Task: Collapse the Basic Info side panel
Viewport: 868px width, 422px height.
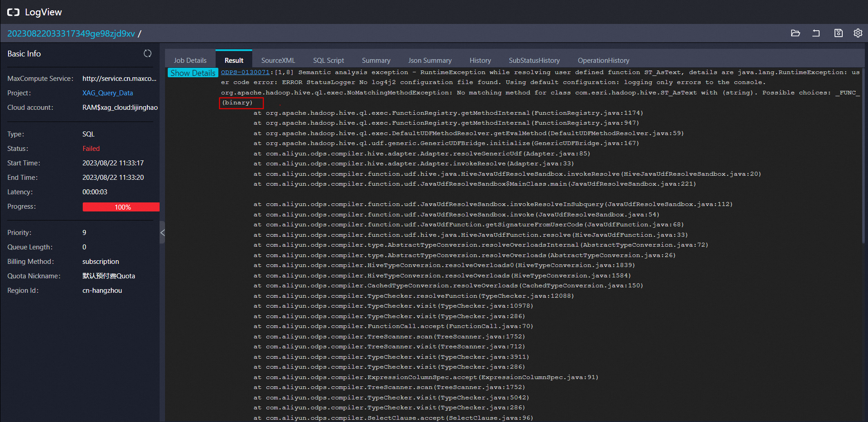Action: point(162,233)
